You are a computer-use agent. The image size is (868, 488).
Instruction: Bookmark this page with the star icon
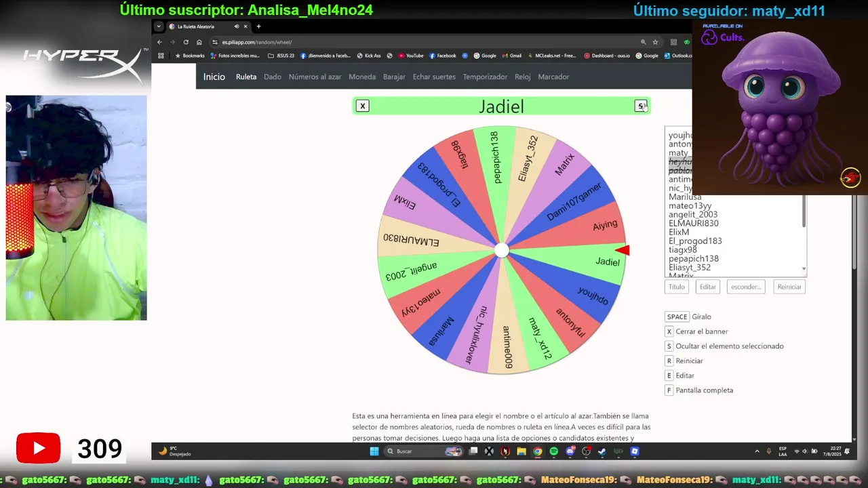[x=655, y=42]
